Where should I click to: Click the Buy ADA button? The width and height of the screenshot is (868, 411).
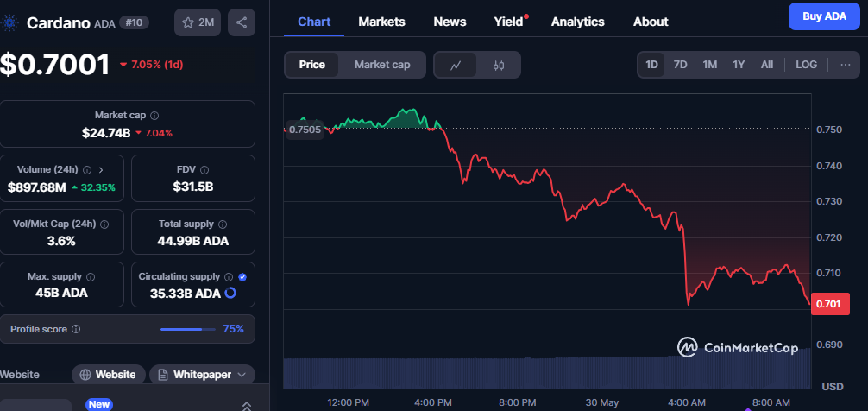click(x=824, y=16)
